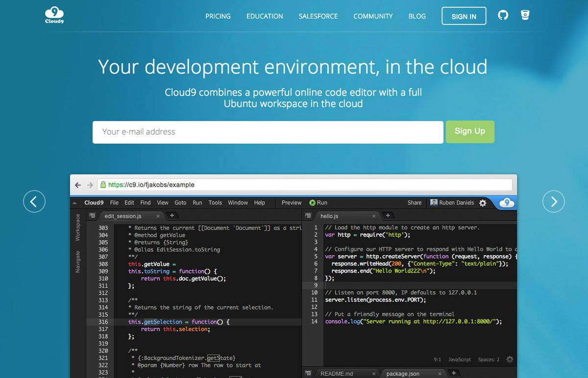
Task: Open the tab list icon beside README.md
Action: [x=308, y=373]
